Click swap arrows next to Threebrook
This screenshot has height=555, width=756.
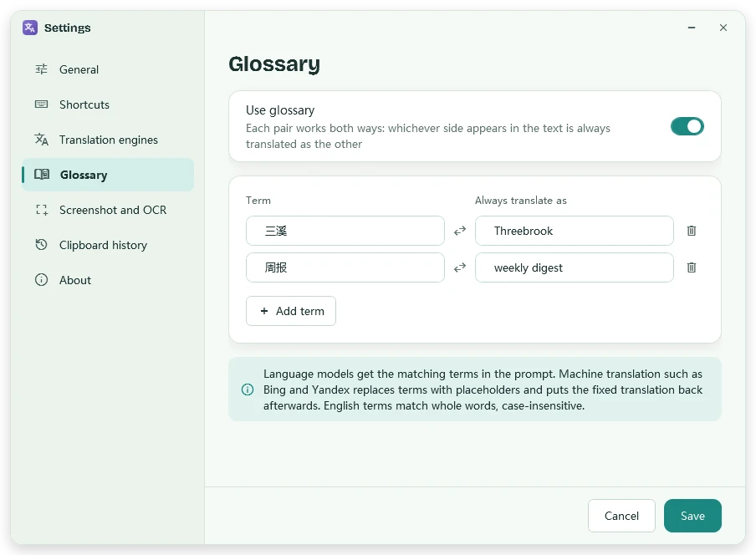[460, 231]
